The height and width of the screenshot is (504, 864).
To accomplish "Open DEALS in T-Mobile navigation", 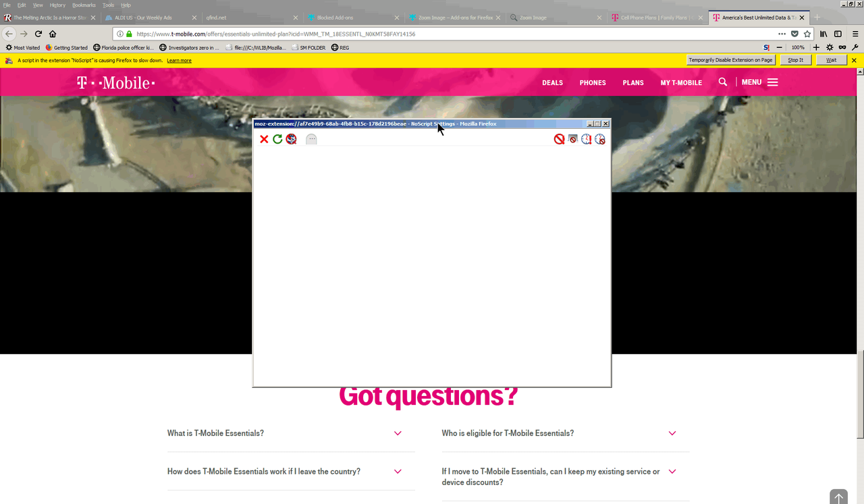I will (x=552, y=83).
